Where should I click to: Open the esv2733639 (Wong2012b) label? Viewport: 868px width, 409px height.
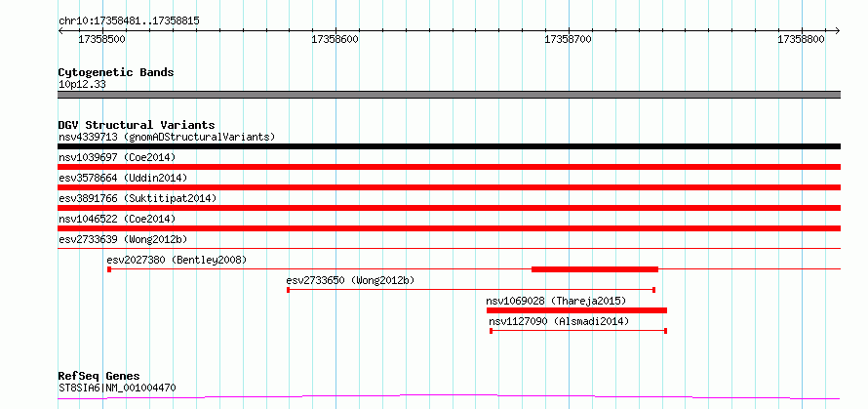[123, 239]
